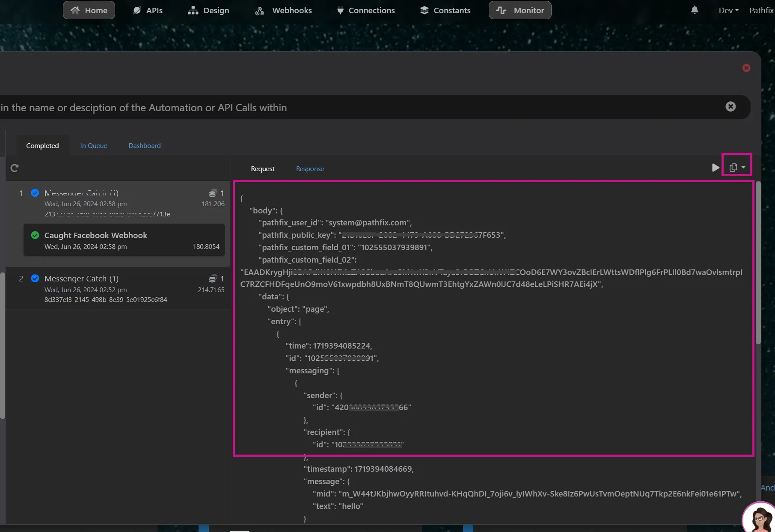Click the 181.206 duration value
Viewport: 775px width, 532px height.
coord(213,204)
